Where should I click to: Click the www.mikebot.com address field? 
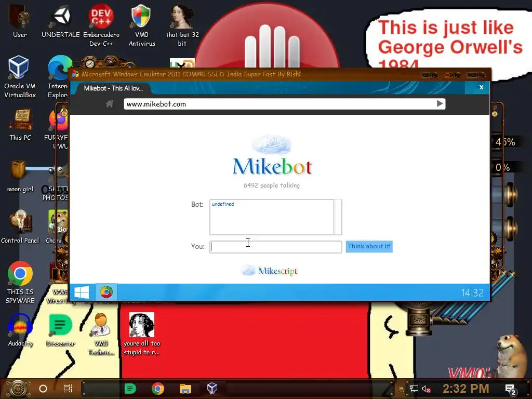[280, 104]
